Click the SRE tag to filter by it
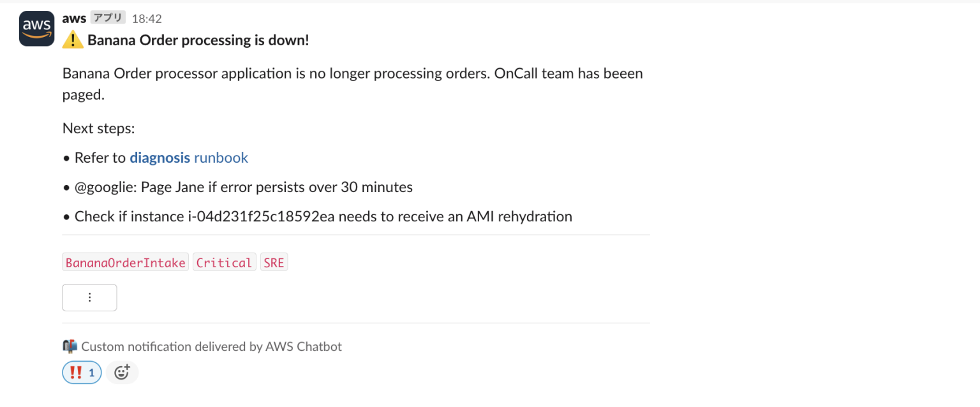The height and width of the screenshot is (407, 980). tap(274, 262)
